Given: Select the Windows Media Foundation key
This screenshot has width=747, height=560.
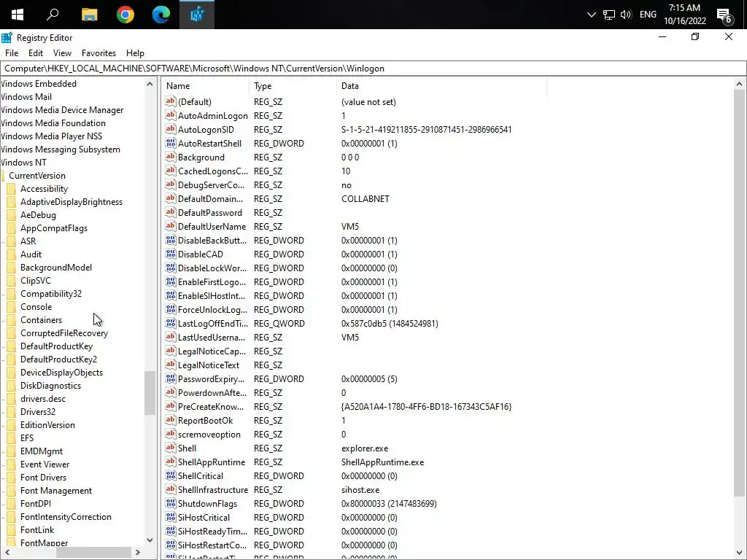Looking at the screenshot, I should tap(53, 122).
